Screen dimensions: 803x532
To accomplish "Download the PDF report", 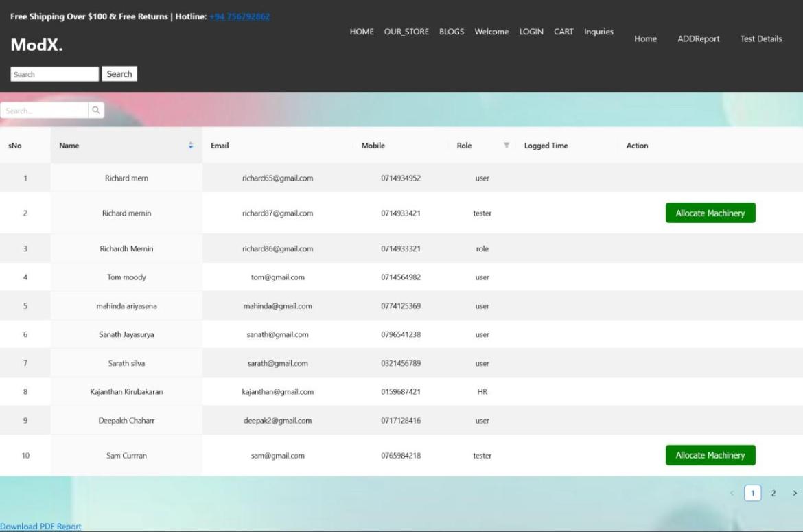I will (x=40, y=527).
